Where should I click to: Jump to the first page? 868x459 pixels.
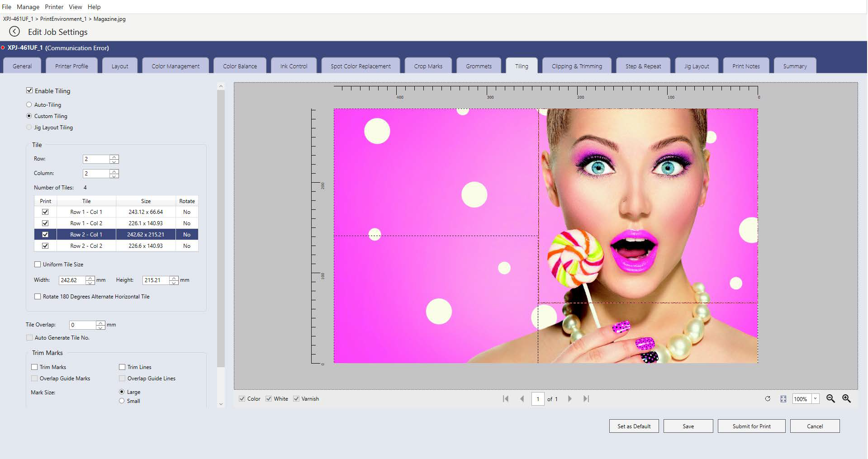pyautogui.click(x=505, y=399)
